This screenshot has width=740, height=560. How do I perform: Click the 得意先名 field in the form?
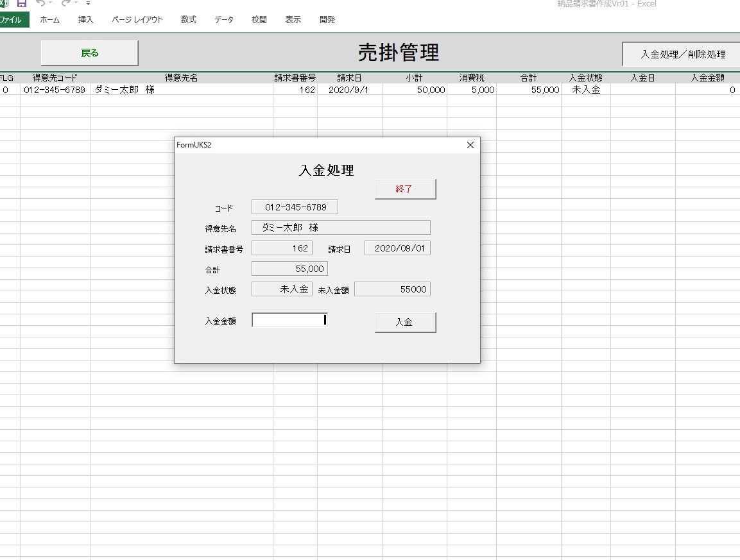coord(341,227)
